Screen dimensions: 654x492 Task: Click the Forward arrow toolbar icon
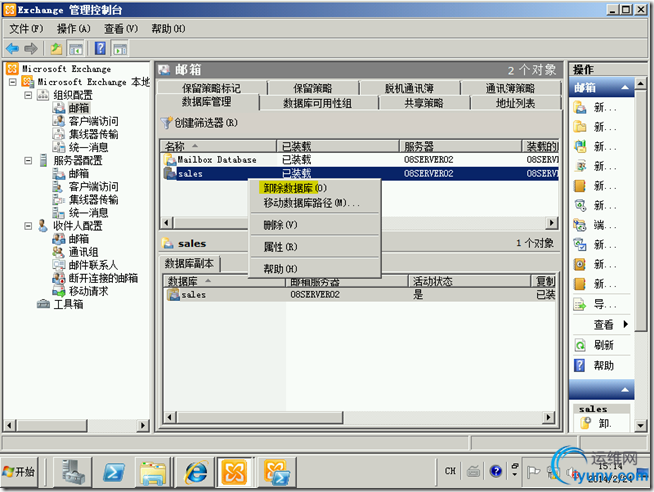coord(31,49)
